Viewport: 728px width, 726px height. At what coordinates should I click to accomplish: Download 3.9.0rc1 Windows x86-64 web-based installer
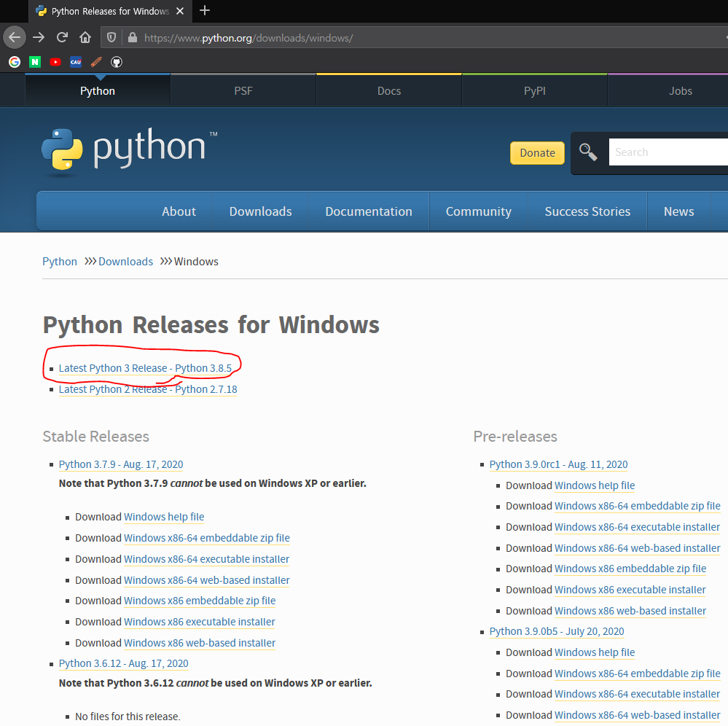click(x=638, y=548)
